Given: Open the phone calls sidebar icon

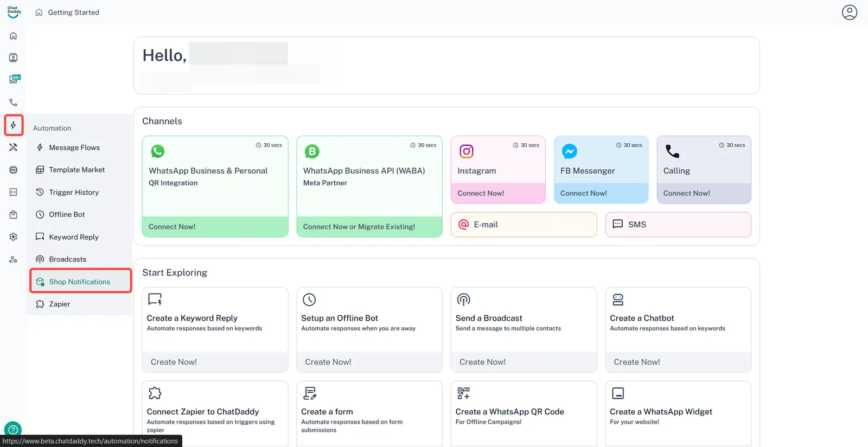Looking at the screenshot, I should click(x=14, y=103).
